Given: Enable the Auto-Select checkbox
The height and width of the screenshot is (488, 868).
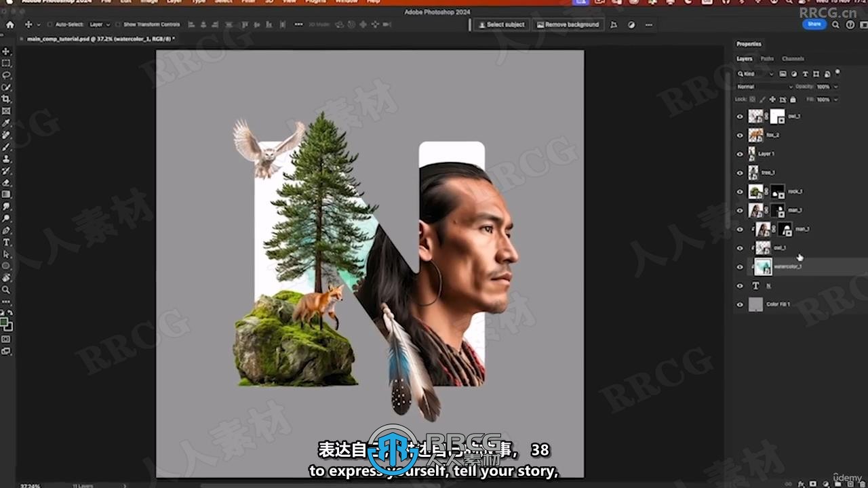Looking at the screenshot, I should [50, 24].
